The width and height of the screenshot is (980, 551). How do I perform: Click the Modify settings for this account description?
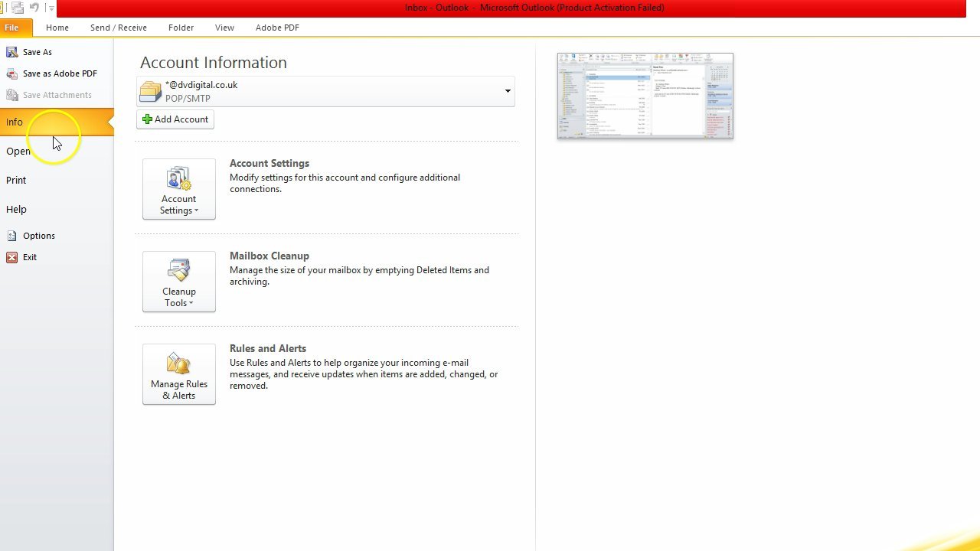point(345,183)
